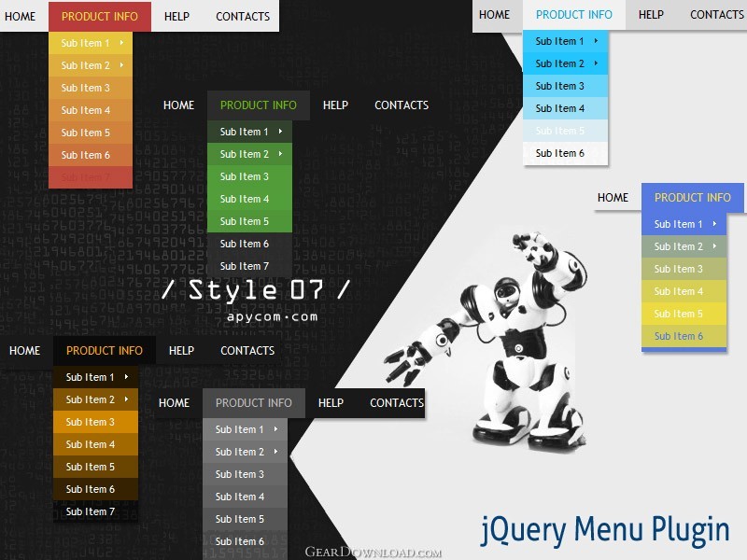This screenshot has height=560, width=747.
Task: Open the gray PRODUCT INFO menu tab
Action: click(x=253, y=403)
